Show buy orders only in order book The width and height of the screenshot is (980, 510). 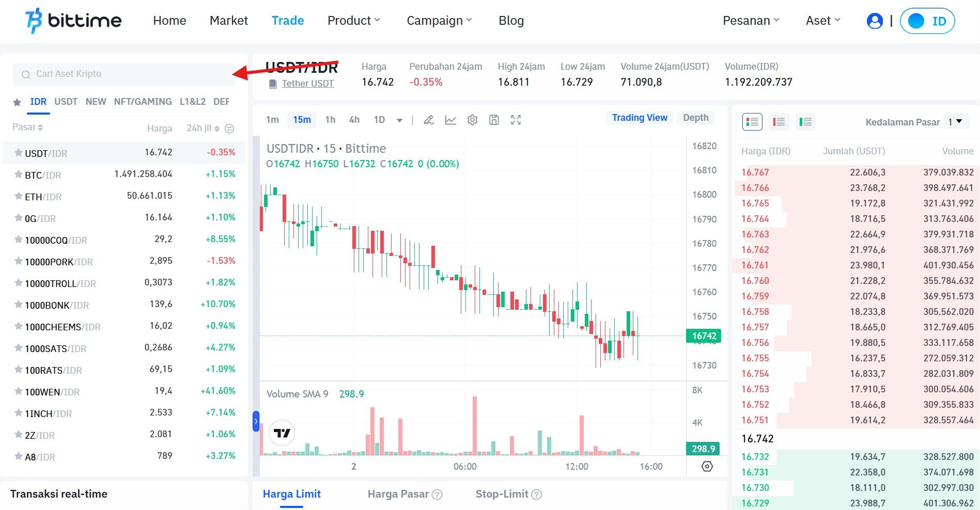point(805,122)
